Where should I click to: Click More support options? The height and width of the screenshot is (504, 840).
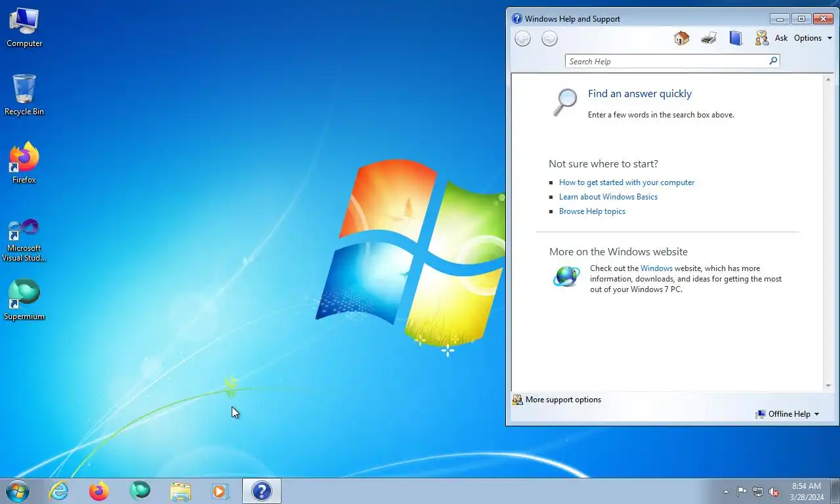557,400
